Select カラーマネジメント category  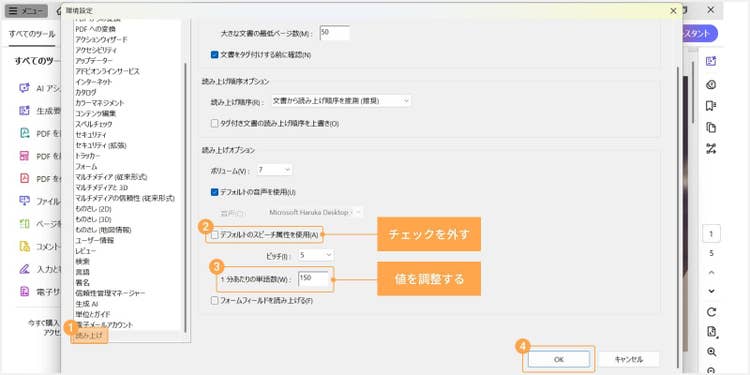click(100, 103)
